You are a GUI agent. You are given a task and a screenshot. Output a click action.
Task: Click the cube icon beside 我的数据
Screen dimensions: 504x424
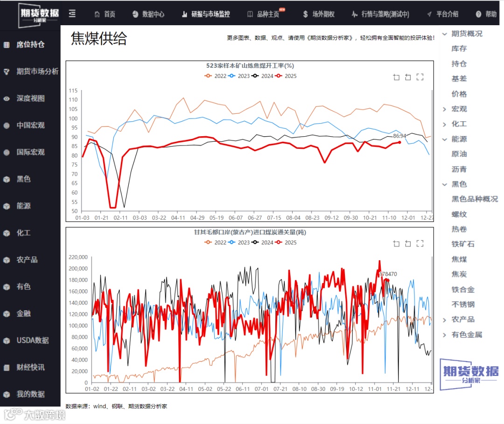tap(7, 395)
